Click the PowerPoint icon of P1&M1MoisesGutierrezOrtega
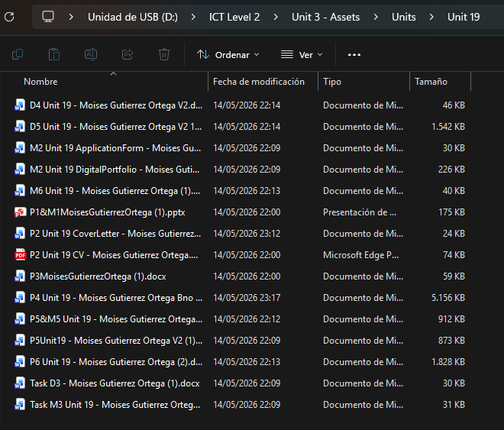The width and height of the screenshot is (504, 430). pyautogui.click(x=20, y=212)
